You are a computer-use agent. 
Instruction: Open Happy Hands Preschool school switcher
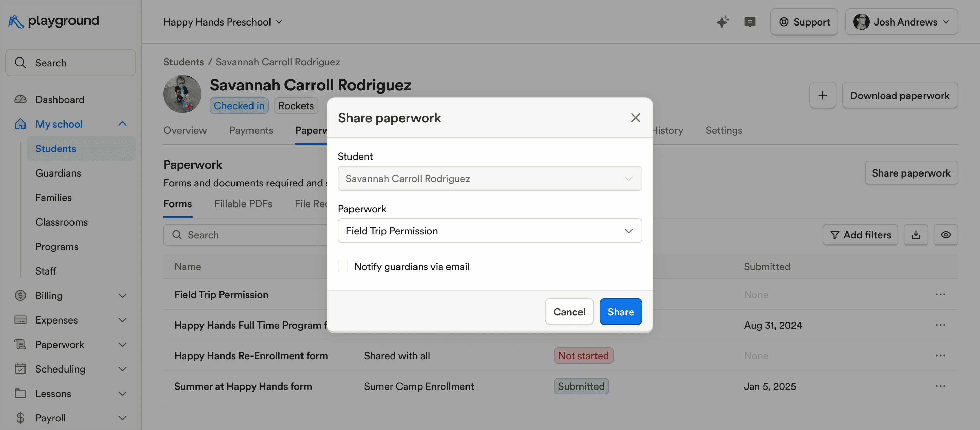(223, 22)
